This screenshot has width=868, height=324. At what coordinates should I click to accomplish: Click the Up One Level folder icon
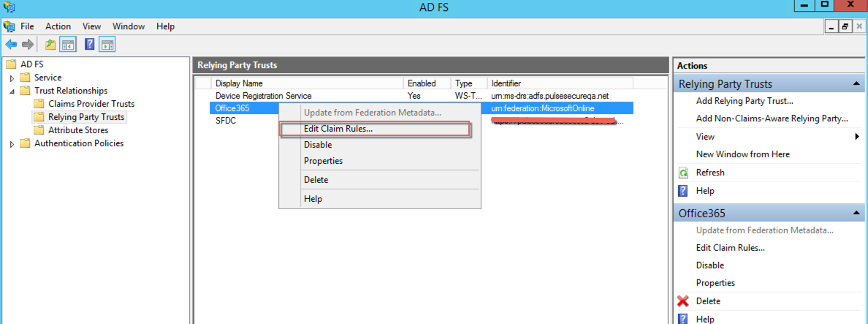50,45
